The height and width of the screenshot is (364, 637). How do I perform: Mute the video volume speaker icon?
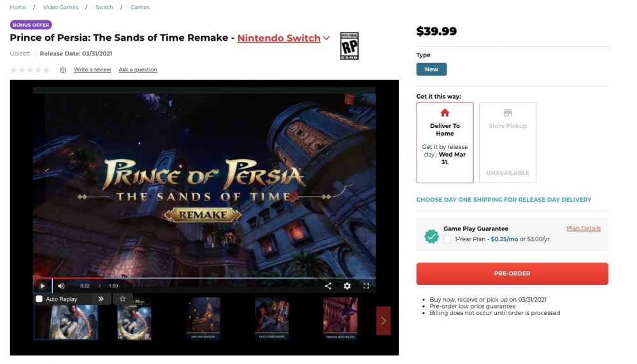pyautogui.click(x=61, y=286)
